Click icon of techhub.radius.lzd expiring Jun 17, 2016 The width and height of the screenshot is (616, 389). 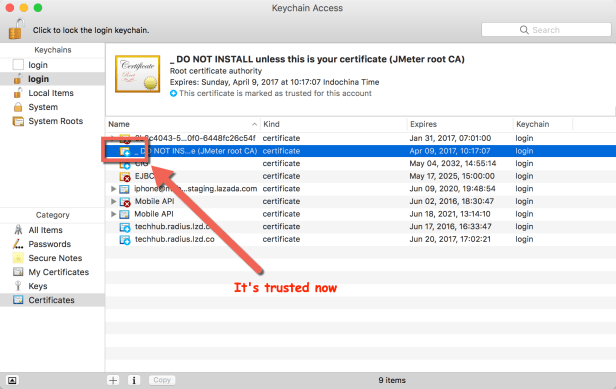[x=125, y=227]
